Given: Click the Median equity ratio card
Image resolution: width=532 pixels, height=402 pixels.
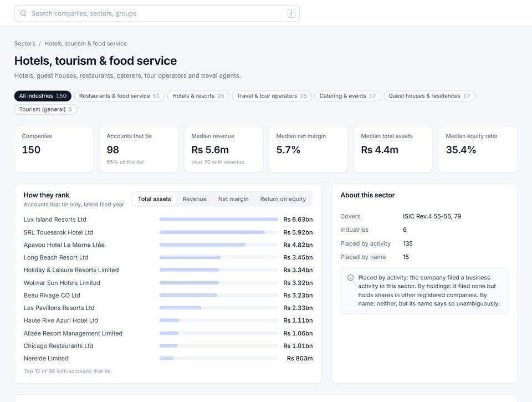Looking at the screenshot, I should (478, 149).
